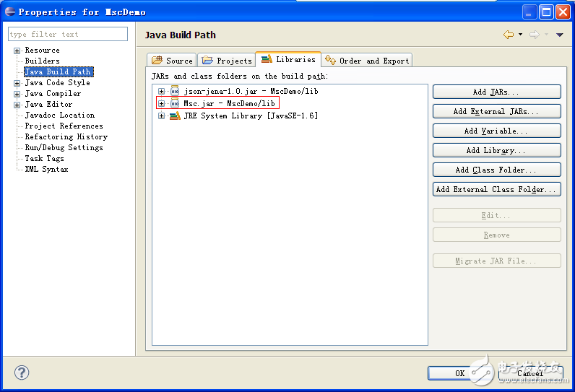Open the back history dropdown arrow
Image resolution: width=575 pixels, height=392 pixels.
tap(520, 35)
